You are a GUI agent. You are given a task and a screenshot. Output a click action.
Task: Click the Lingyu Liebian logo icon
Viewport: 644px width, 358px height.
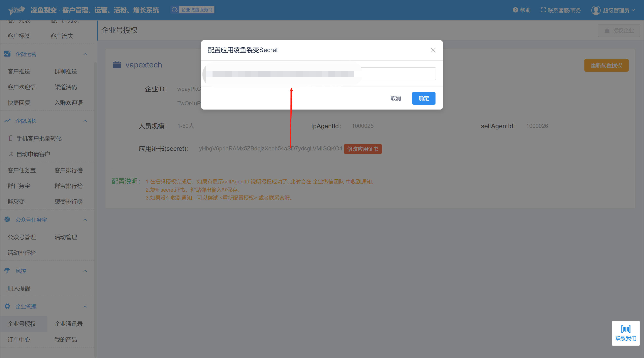(x=17, y=10)
